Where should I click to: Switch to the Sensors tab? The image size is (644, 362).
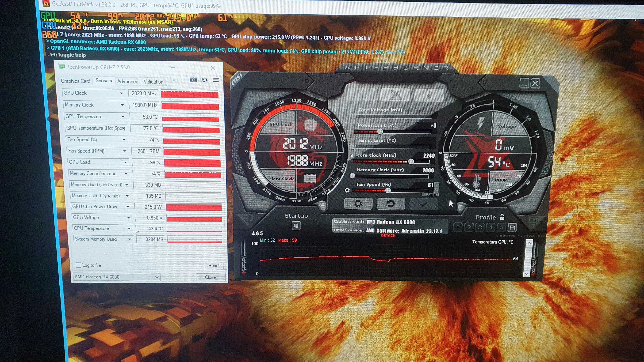tap(103, 80)
